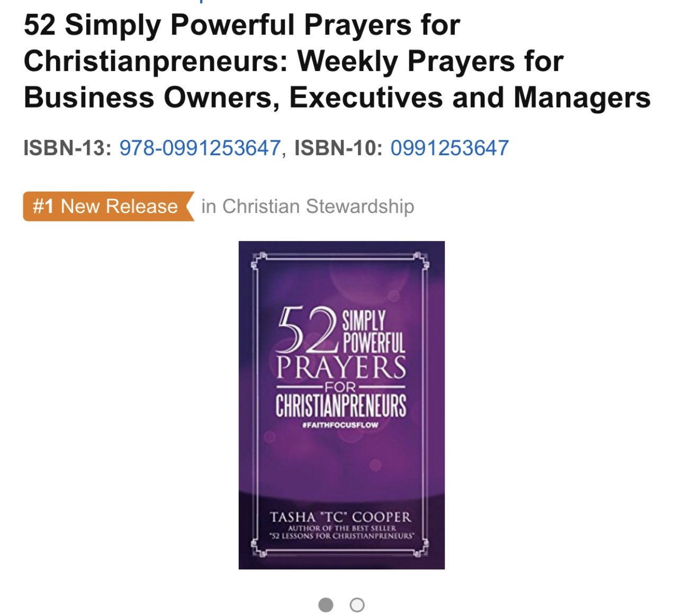
Task: Select the first filled carousel dot
Action: pyautogui.click(x=326, y=604)
